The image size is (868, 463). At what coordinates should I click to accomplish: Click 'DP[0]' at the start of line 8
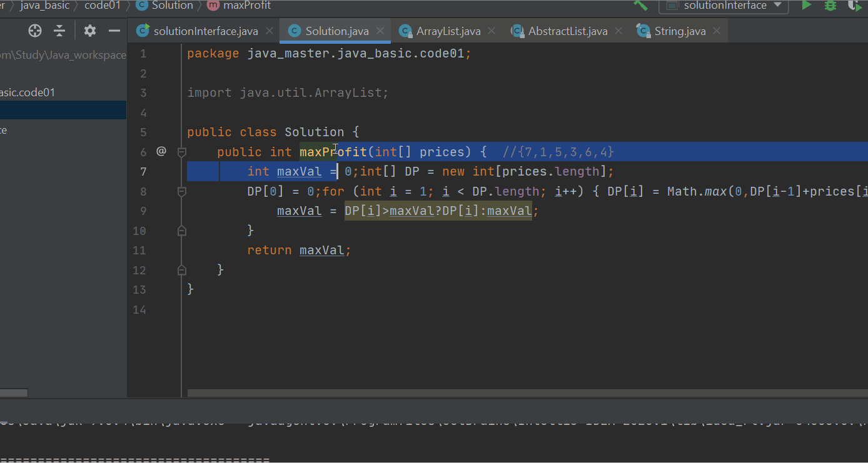266,192
